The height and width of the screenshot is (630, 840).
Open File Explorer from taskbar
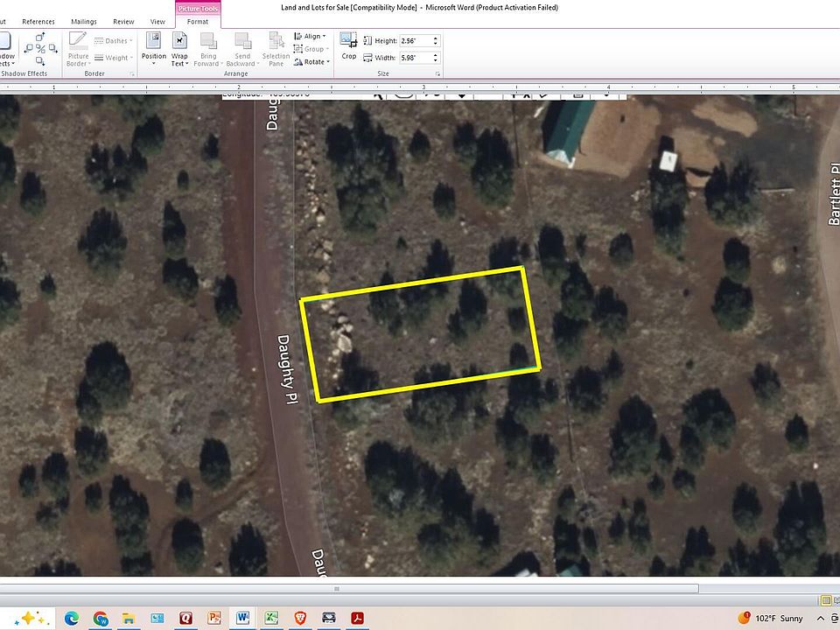click(x=129, y=619)
